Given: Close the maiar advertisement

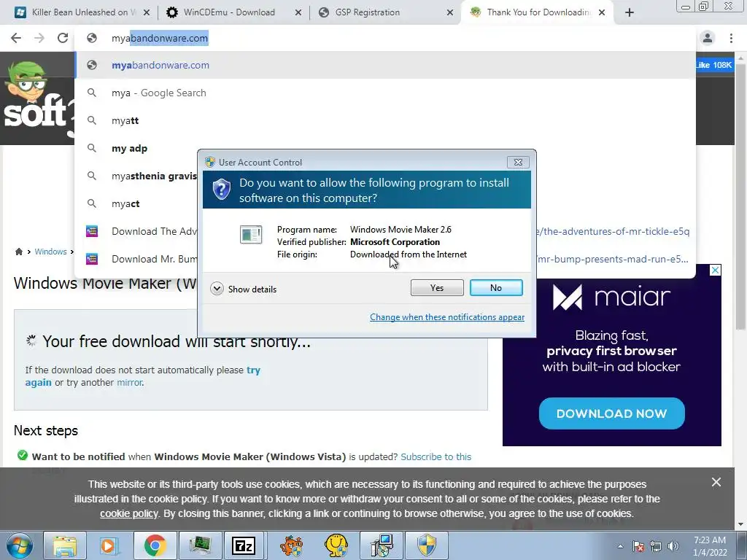Looking at the screenshot, I should click(715, 271).
